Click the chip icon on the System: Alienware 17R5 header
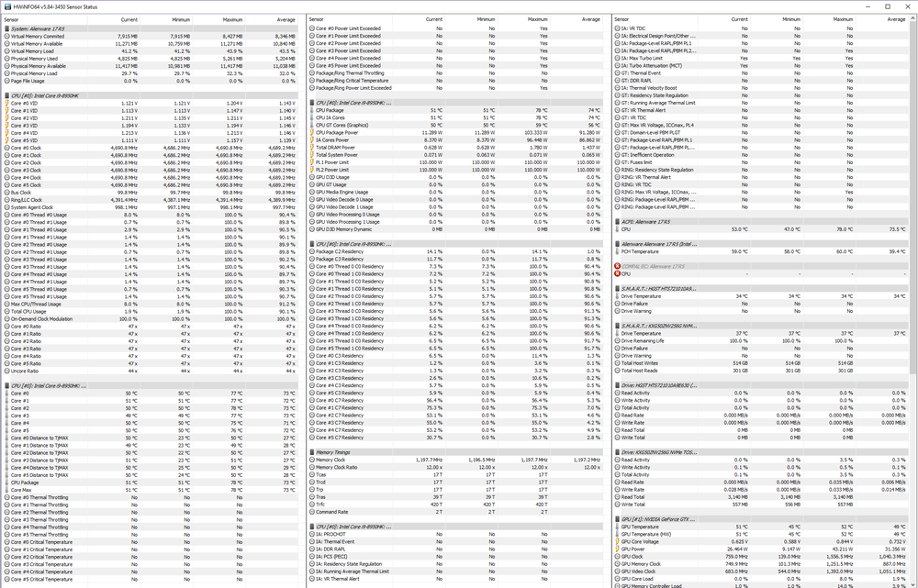The width and height of the screenshot is (918, 588). pos(7,28)
